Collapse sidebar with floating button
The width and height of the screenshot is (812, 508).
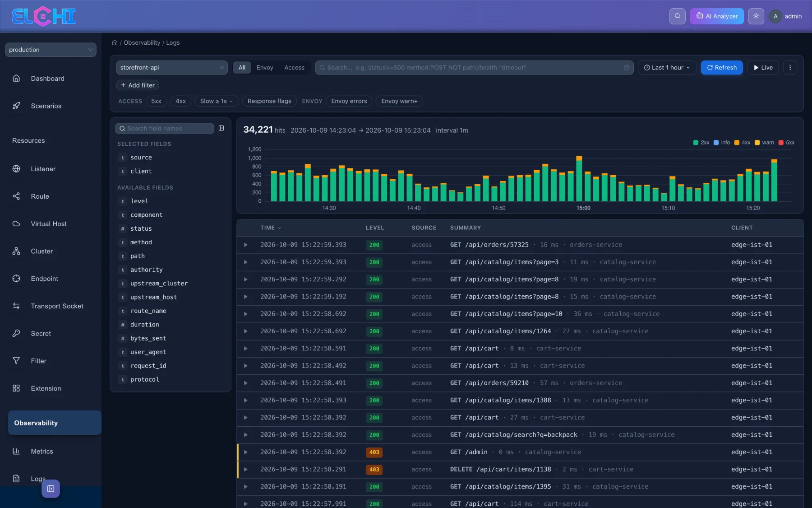[x=51, y=489]
